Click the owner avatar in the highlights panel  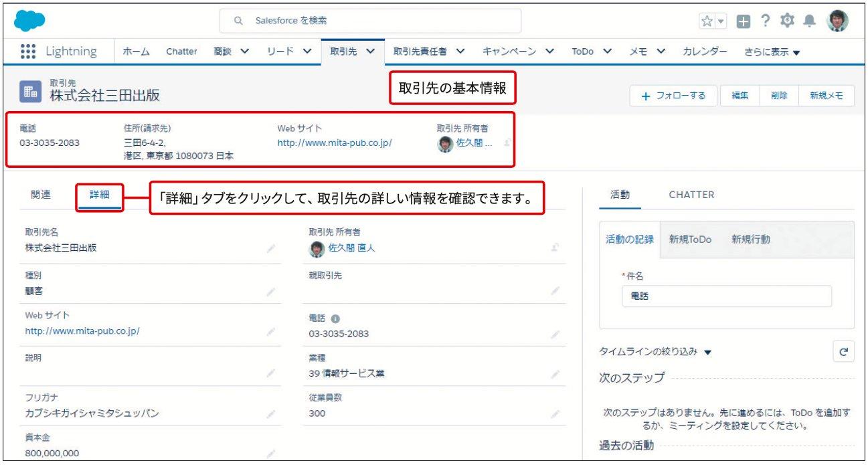tap(445, 143)
